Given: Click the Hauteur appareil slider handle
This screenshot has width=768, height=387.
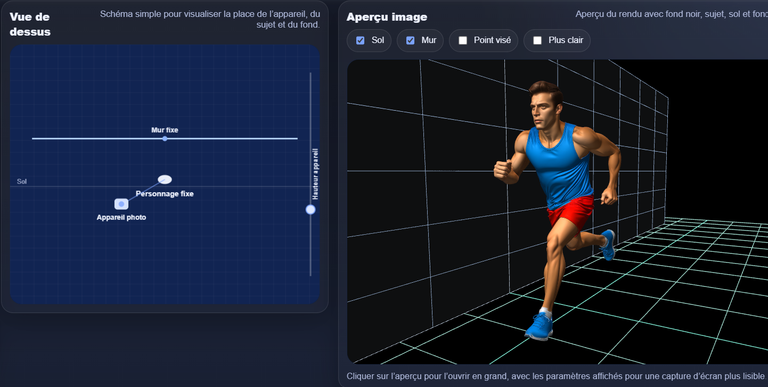Looking at the screenshot, I should (x=311, y=210).
